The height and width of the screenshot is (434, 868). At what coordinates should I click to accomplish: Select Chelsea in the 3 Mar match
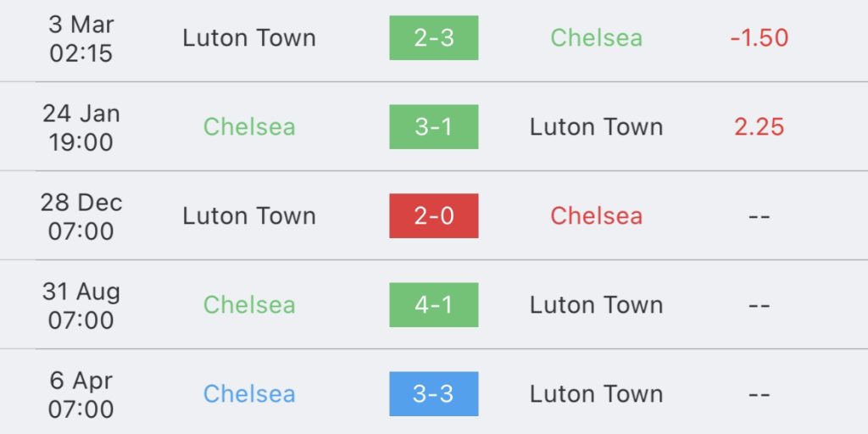[596, 38]
